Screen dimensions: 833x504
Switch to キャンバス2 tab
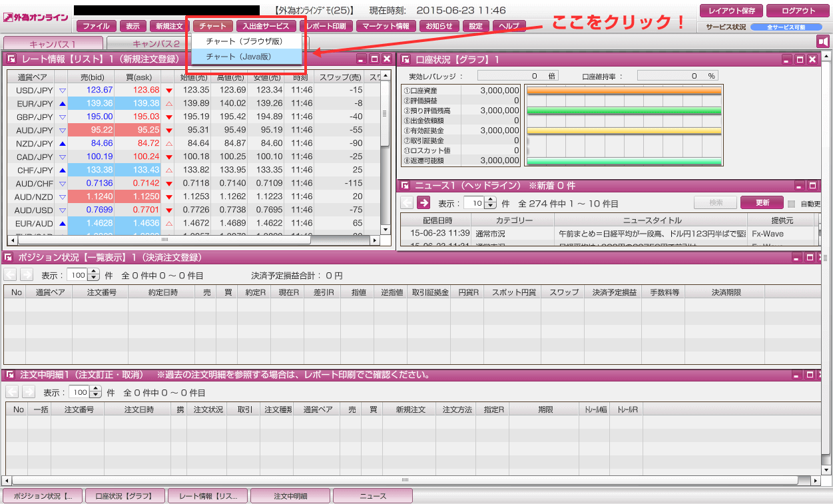click(x=156, y=43)
